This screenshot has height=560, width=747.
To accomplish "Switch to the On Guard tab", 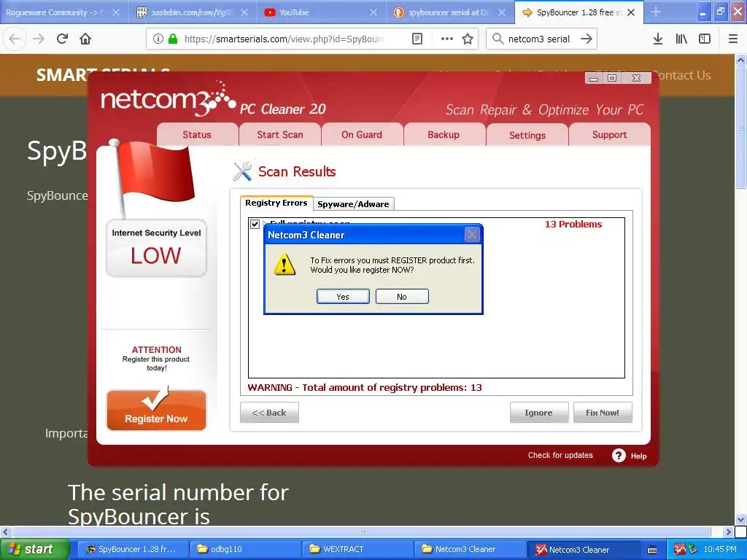I will (x=362, y=135).
